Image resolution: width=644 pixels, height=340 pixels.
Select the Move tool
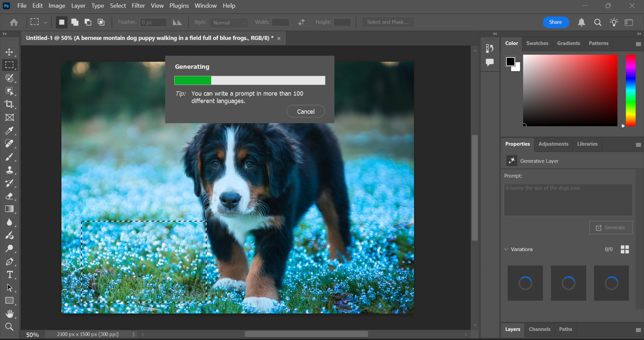point(10,52)
